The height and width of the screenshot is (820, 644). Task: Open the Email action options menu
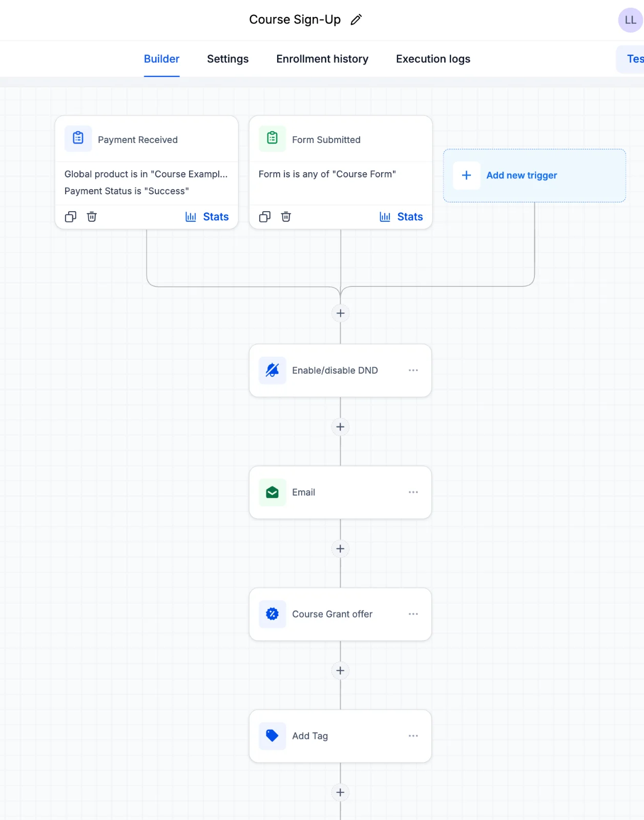413,492
